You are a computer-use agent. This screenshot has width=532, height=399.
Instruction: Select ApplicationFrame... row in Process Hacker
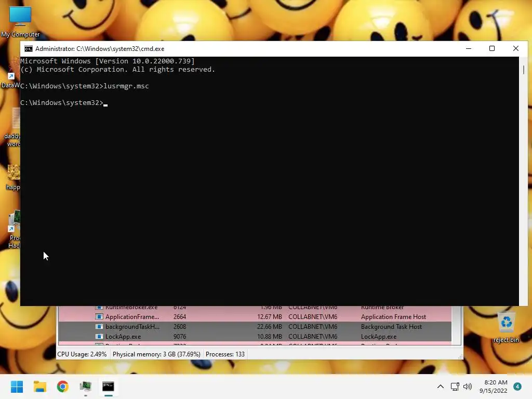(x=255, y=317)
